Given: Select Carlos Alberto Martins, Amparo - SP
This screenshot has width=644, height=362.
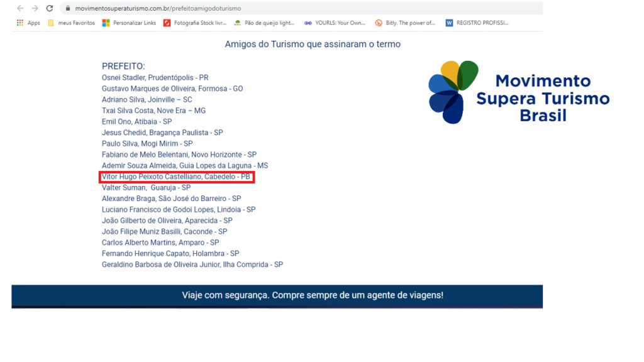Looking at the screenshot, I should tap(160, 243).
